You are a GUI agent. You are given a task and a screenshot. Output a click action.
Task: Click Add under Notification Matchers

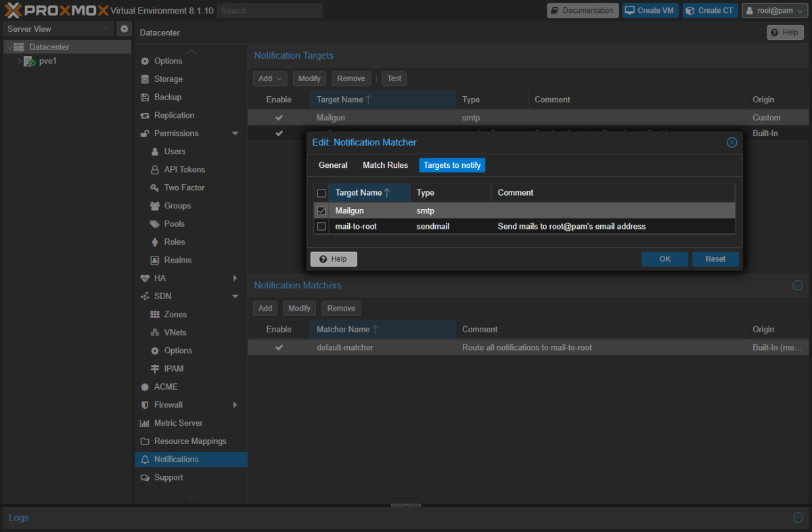[265, 309]
